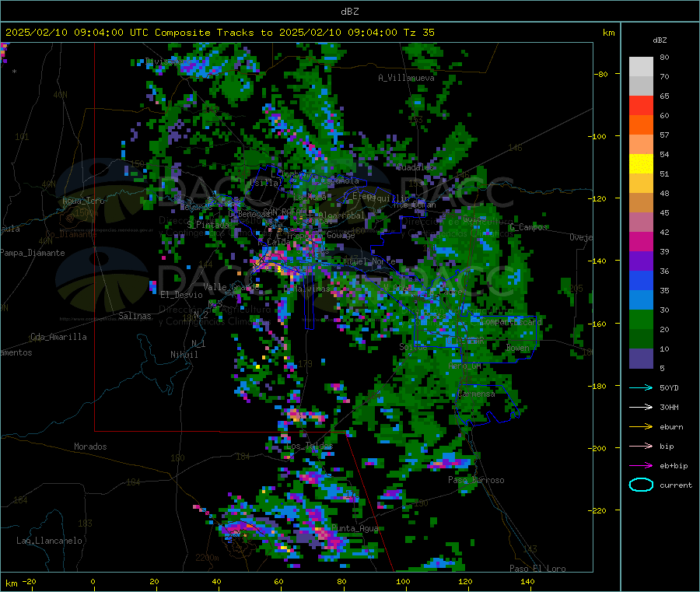
Task: Click the yellow eburn arrow in legend
Action: pos(641,427)
